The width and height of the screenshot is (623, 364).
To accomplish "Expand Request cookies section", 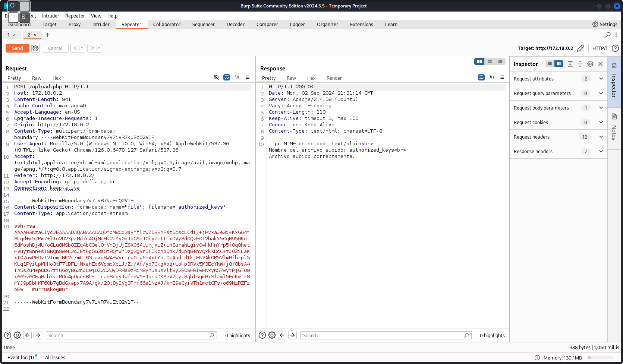I will click(x=601, y=122).
